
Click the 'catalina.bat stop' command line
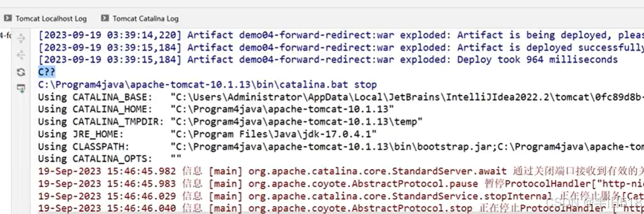click(x=208, y=85)
